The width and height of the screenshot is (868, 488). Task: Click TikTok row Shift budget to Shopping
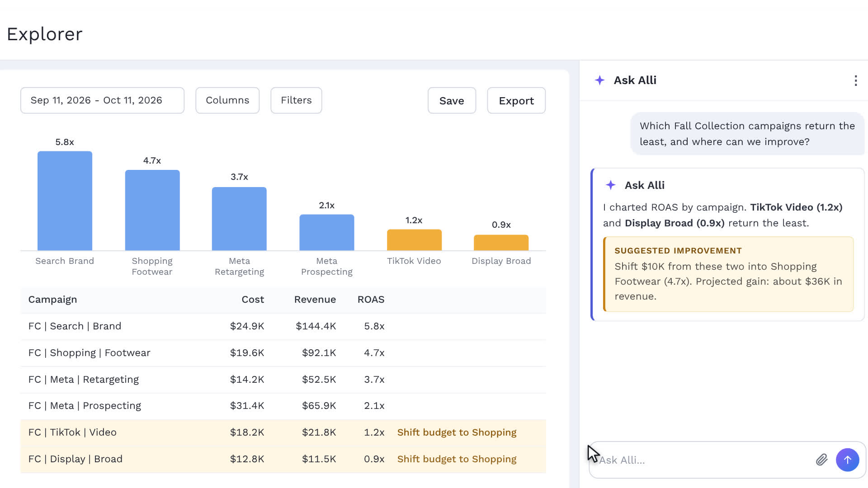point(457,432)
